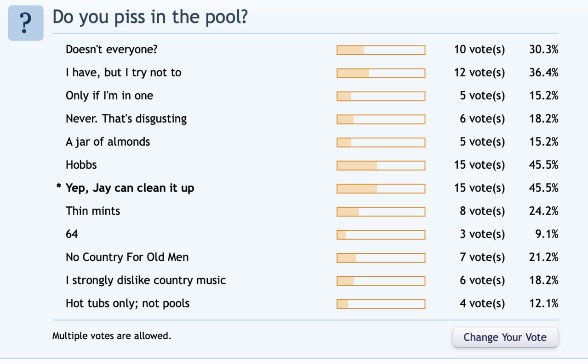Screen dimensions: 588x364
Task: Click "Multiple votes are allowed." note
Action: (x=112, y=336)
